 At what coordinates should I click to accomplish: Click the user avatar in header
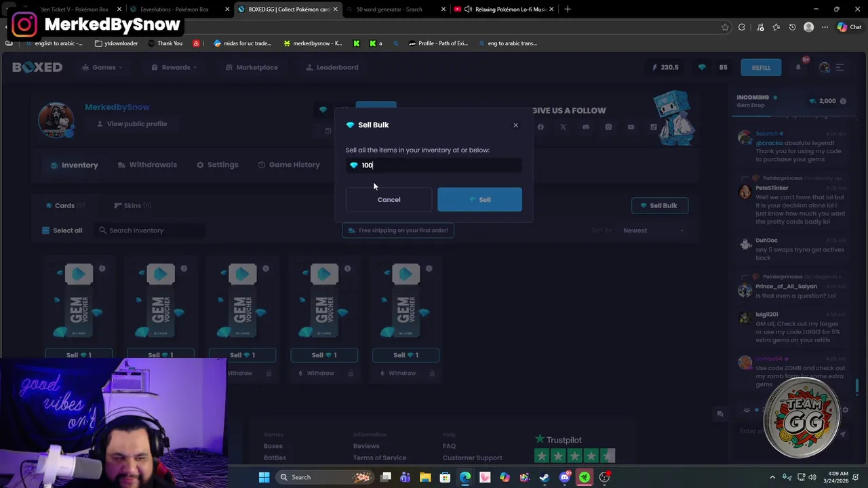tap(824, 67)
